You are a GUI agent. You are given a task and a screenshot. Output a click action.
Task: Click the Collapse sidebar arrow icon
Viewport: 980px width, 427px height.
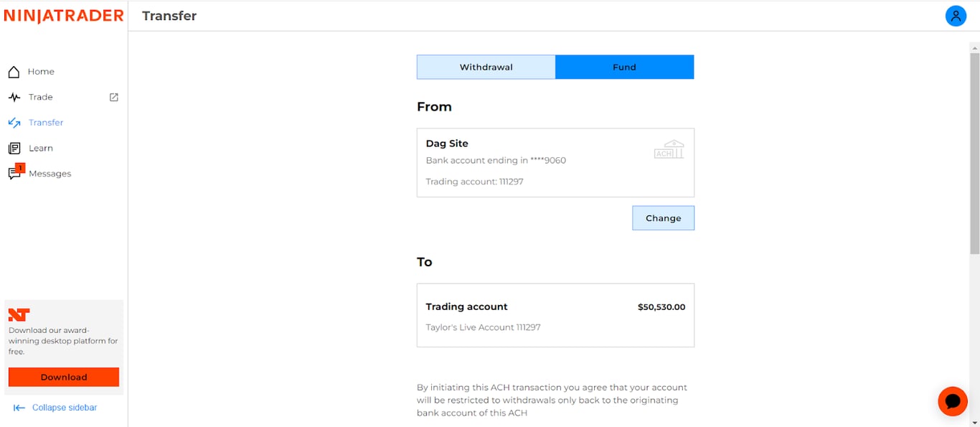tap(19, 408)
